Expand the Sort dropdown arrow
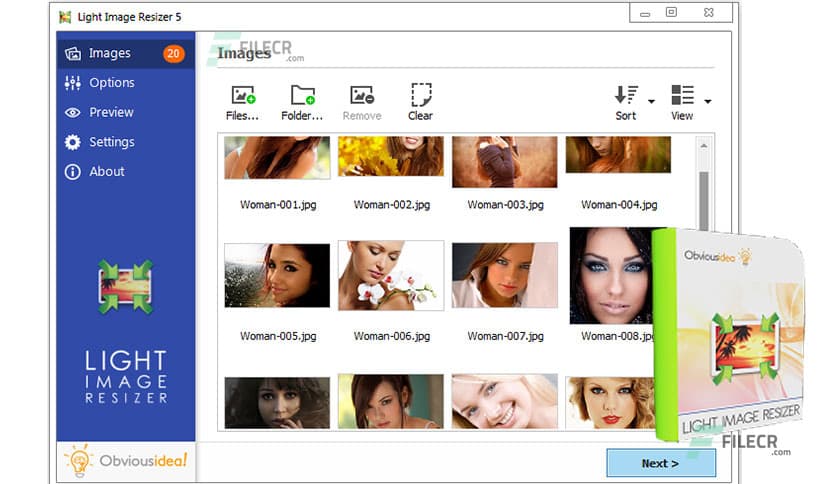 click(x=652, y=101)
